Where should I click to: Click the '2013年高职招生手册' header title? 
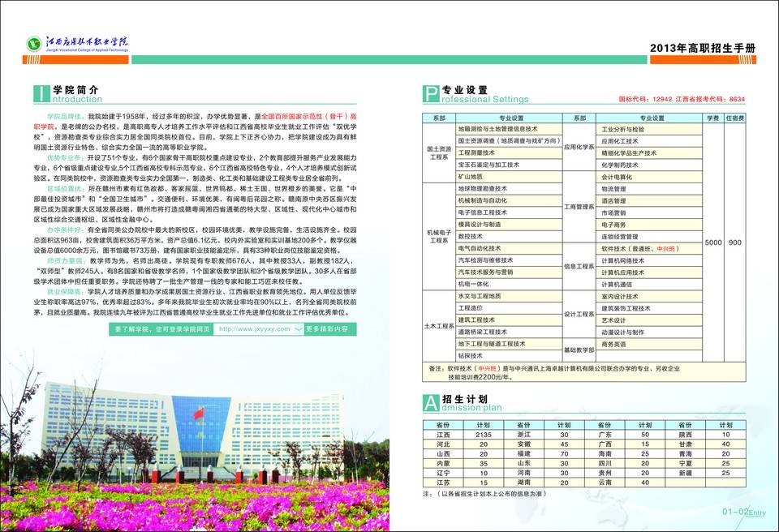(703, 48)
